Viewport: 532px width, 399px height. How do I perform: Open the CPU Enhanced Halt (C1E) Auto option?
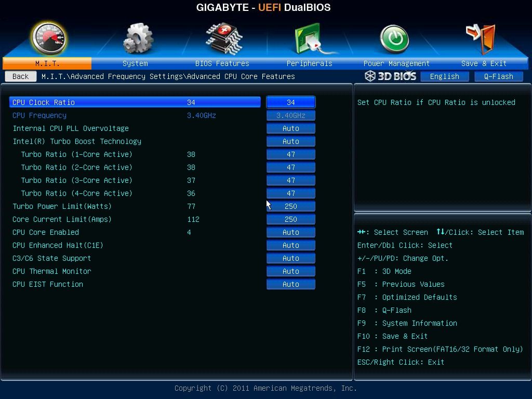[291, 245]
